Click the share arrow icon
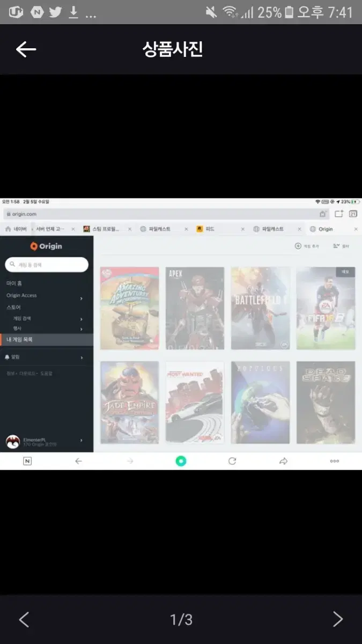The height and width of the screenshot is (644, 362). click(284, 461)
